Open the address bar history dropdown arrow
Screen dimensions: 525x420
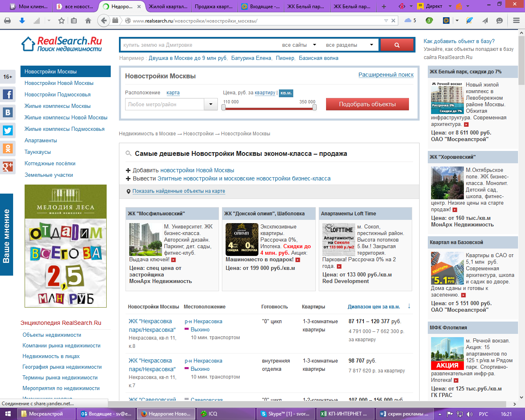pyautogui.click(x=386, y=21)
